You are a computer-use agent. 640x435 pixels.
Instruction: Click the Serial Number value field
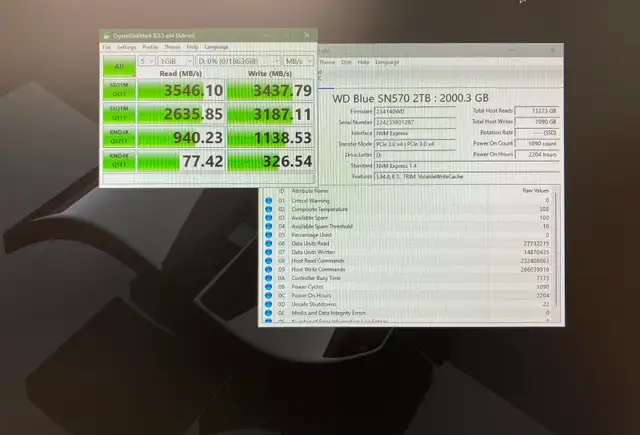415,122
